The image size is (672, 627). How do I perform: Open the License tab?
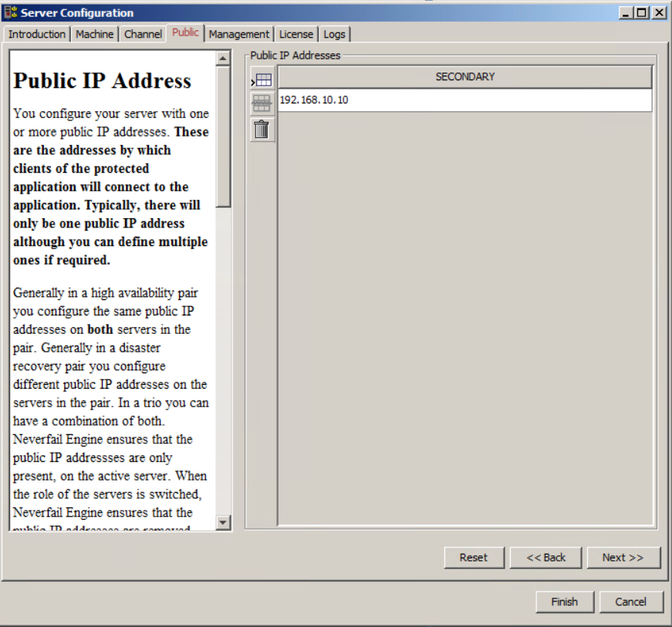click(296, 34)
